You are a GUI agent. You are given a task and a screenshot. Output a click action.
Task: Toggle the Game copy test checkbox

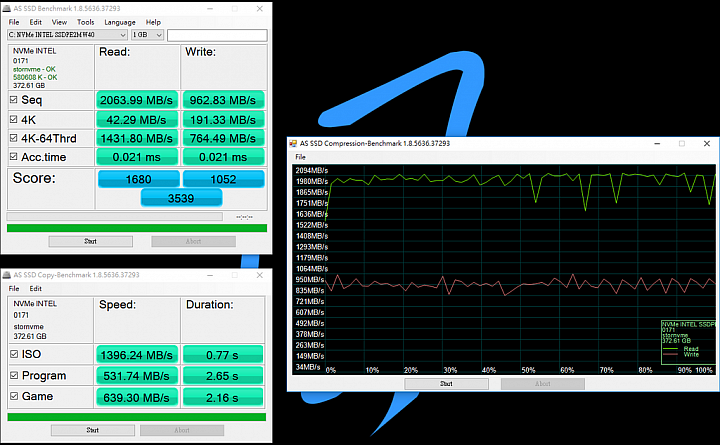[x=14, y=396]
